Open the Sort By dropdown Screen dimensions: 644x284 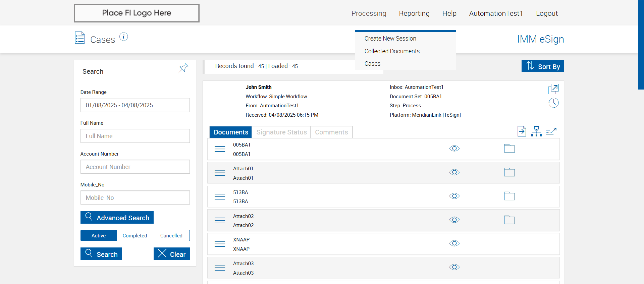point(542,66)
